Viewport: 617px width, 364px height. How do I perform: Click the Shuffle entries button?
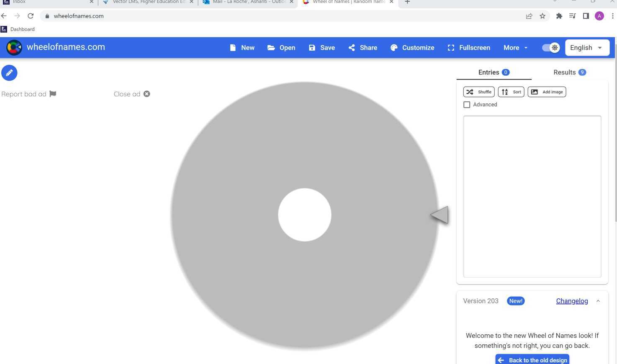coord(479,92)
